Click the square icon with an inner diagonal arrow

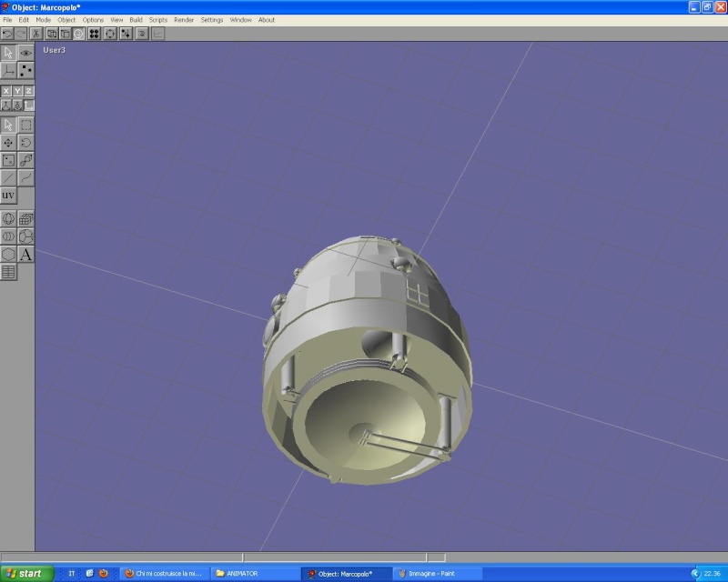coord(8,160)
